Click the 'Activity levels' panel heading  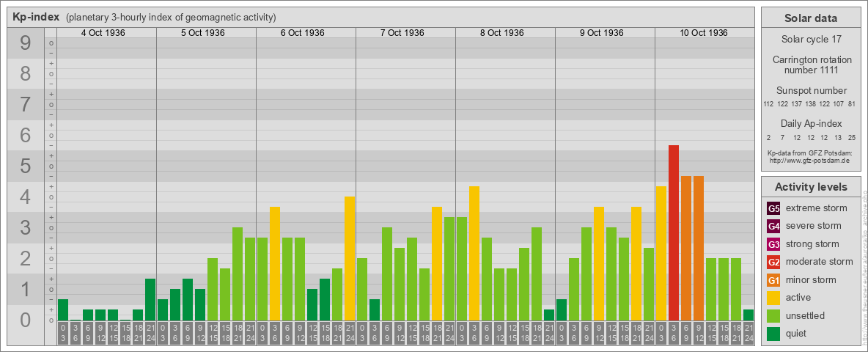[810, 187]
